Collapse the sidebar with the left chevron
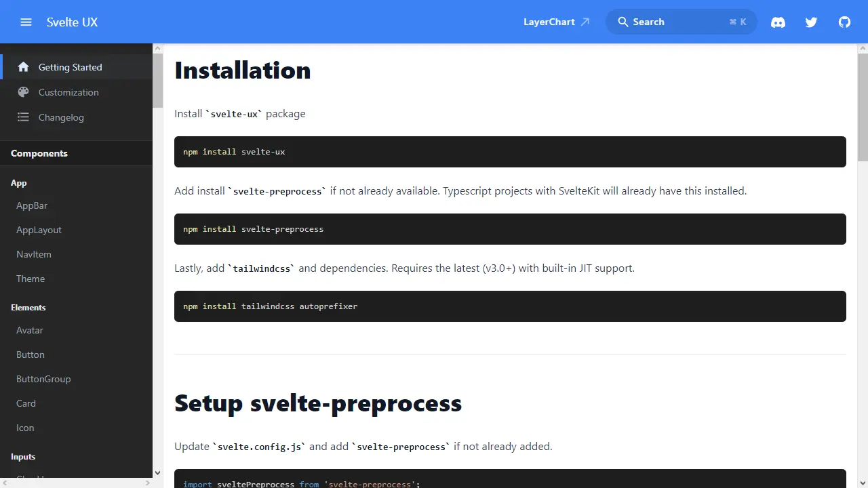This screenshot has height=488, width=868. (x=5, y=483)
